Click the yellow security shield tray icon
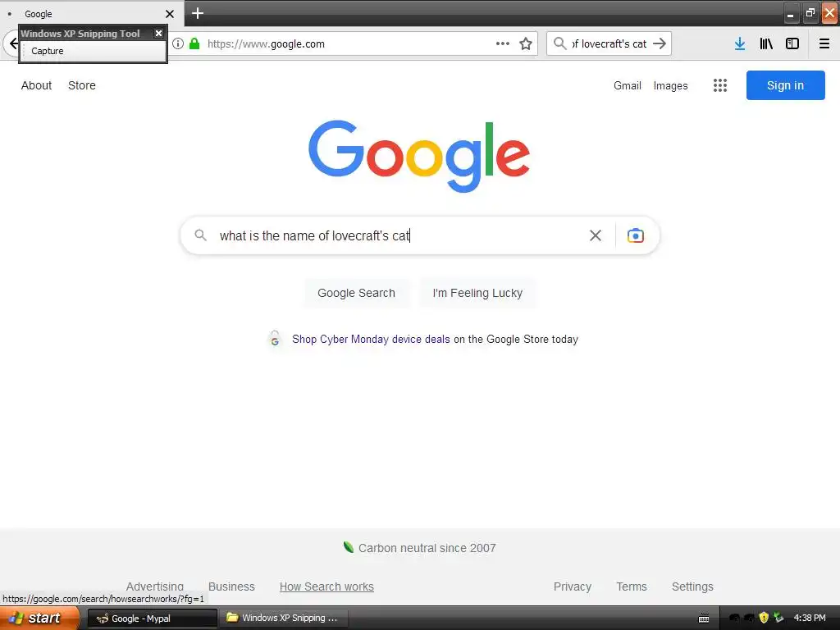Image resolution: width=840 pixels, height=630 pixels. point(764,618)
